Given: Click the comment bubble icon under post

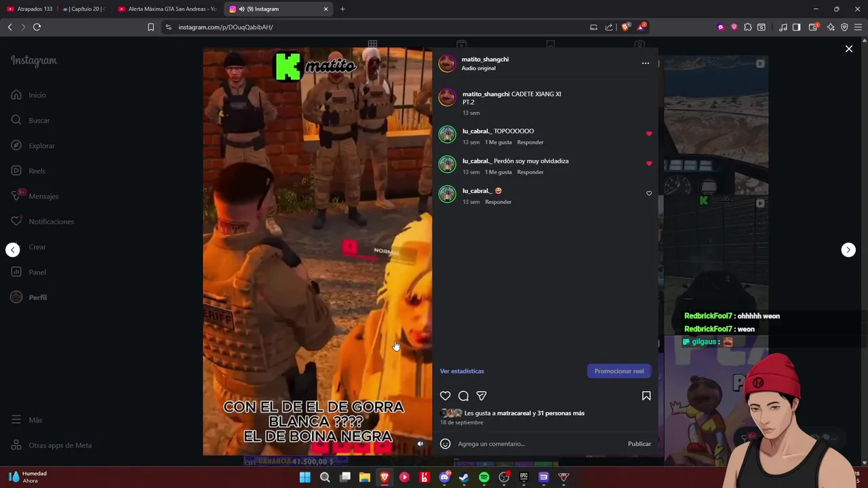Looking at the screenshot, I should [463, 396].
